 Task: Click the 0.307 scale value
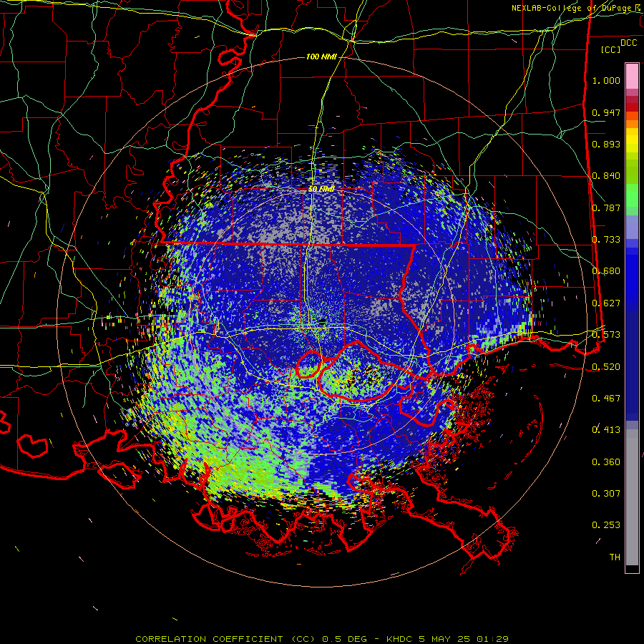(606, 494)
